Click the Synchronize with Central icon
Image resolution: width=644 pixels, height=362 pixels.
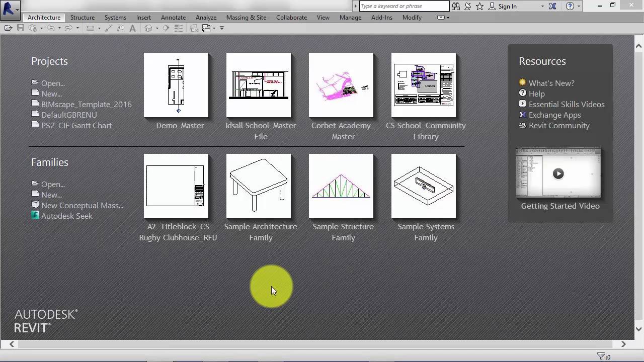coord(33,28)
